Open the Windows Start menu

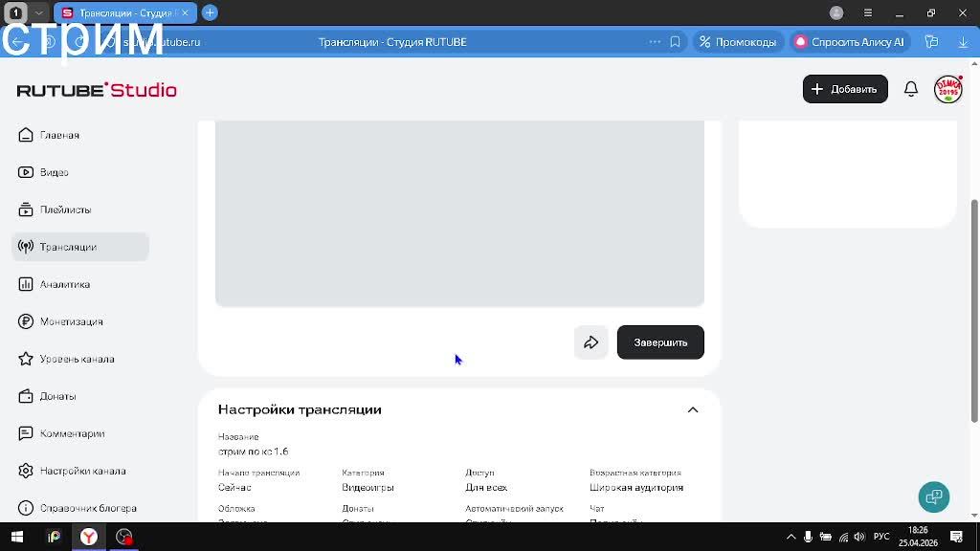tap(17, 537)
